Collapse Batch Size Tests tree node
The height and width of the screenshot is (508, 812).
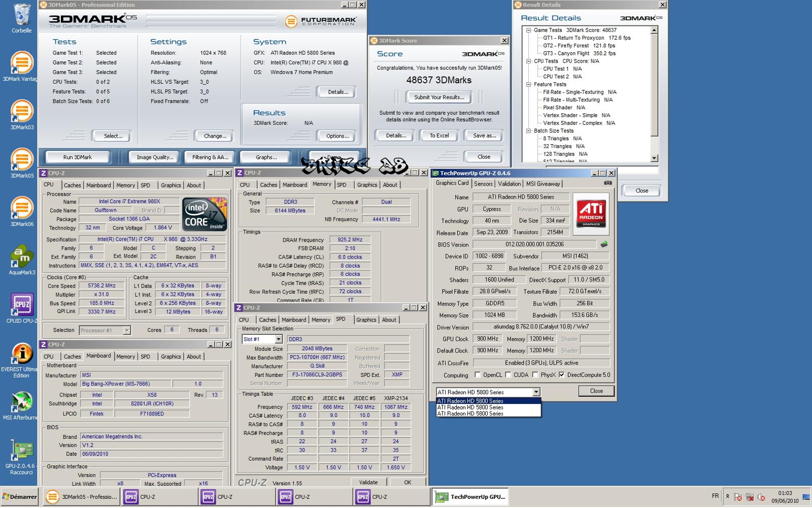[528, 131]
